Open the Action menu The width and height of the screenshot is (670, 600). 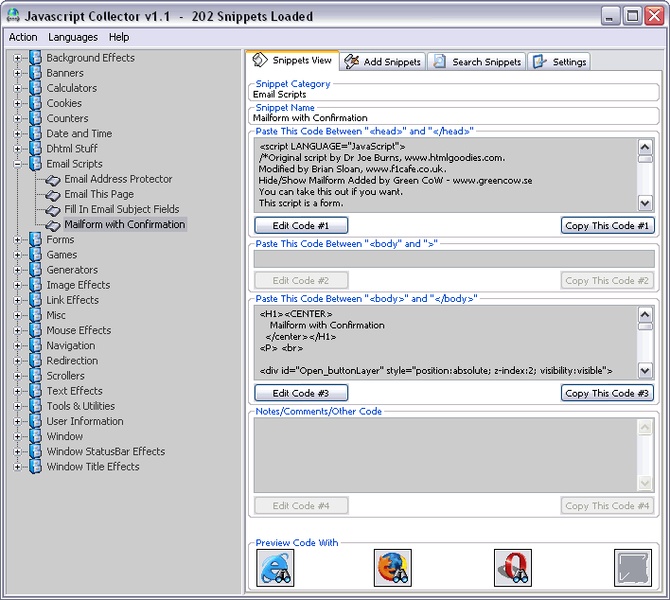coord(23,37)
